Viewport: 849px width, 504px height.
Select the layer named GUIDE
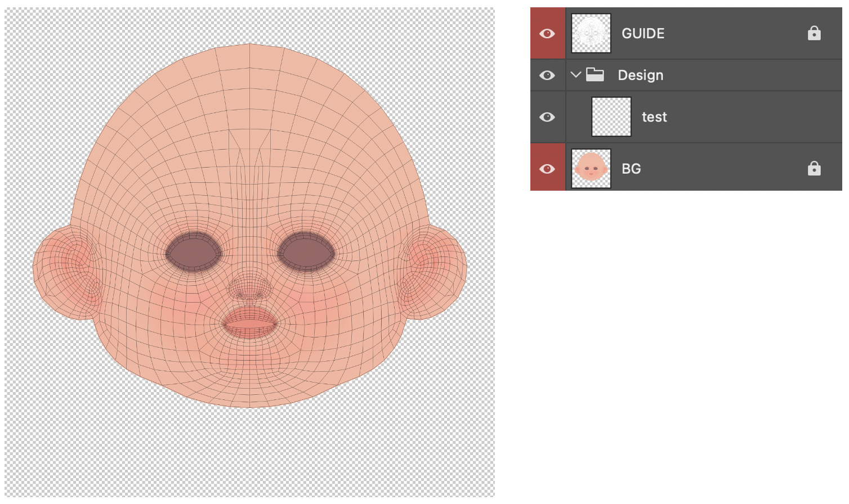click(643, 34)
